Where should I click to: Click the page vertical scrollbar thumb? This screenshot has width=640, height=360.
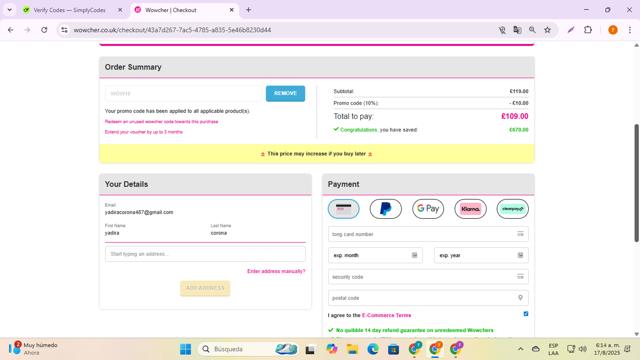(636, 183)
